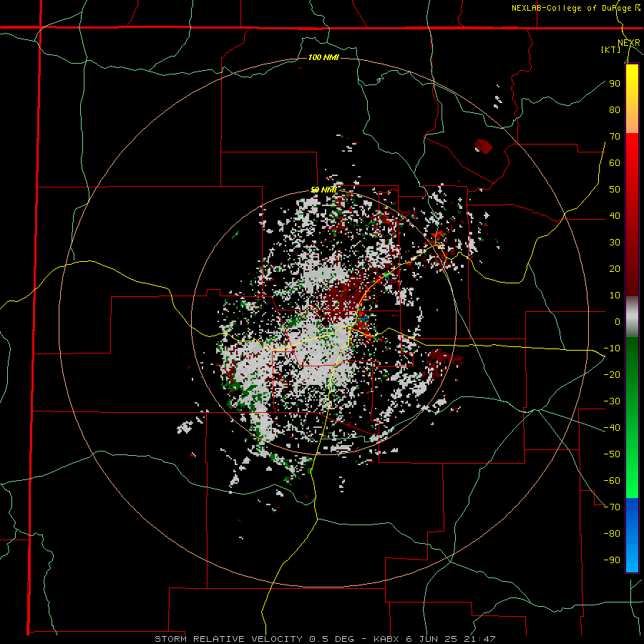644x644 pixels.
Task: Click the yellow-orange top segment of the color bar
Action: click(632, 99)
